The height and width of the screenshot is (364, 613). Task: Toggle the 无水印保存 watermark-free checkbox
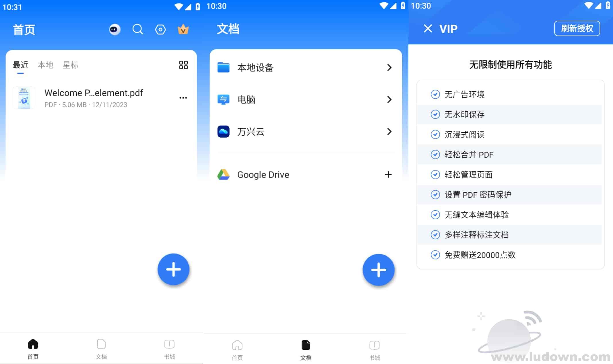tap(434, 114)
